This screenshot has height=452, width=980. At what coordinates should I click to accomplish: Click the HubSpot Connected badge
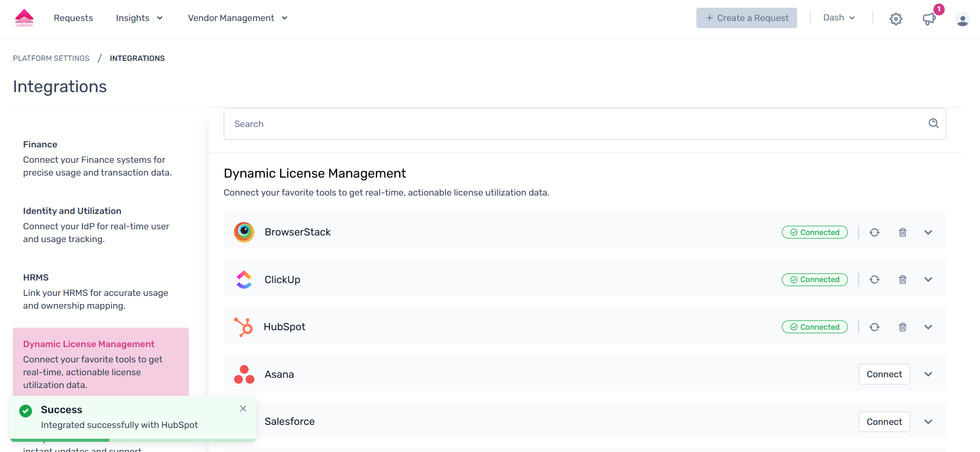pos(815,327)
